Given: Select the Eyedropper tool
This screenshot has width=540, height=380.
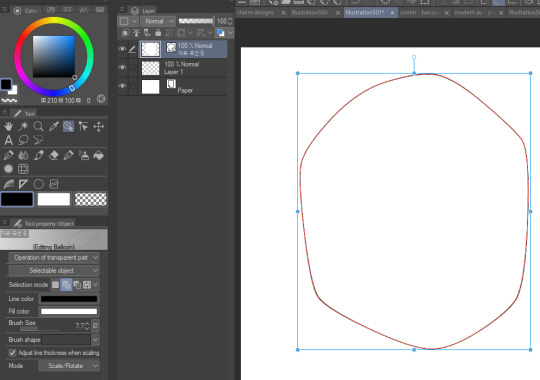Looking at the screenshot, I should 53,126.
